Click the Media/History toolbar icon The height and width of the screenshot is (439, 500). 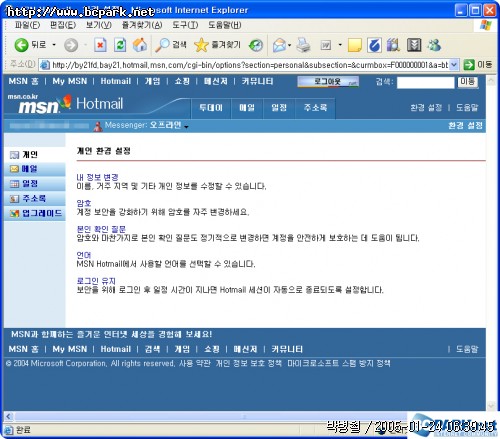click(256, 45)
